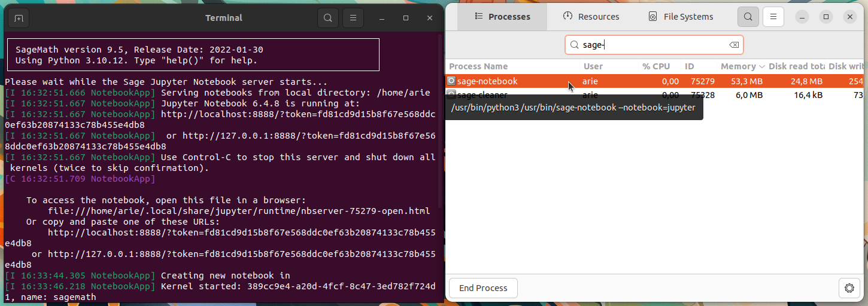Image resolution: width=868 pixels, height=306 pixels.
Task: Click End Process button
Action: pos(483,288)
